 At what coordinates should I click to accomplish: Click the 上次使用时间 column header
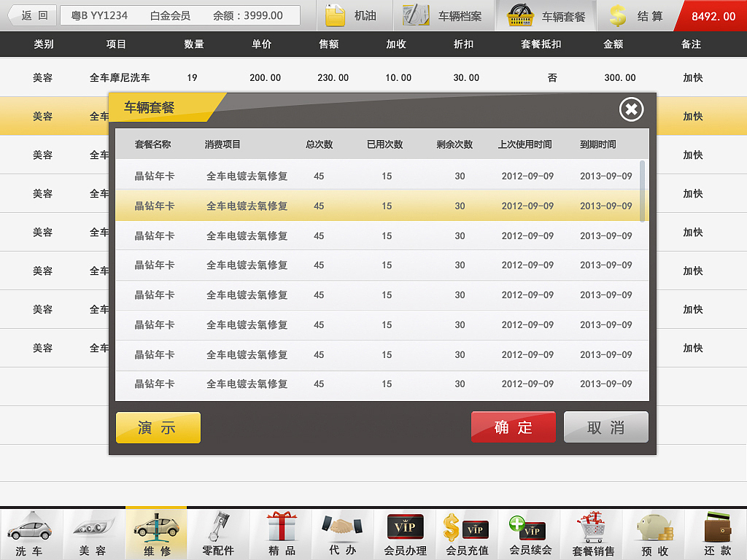(525, 144)
